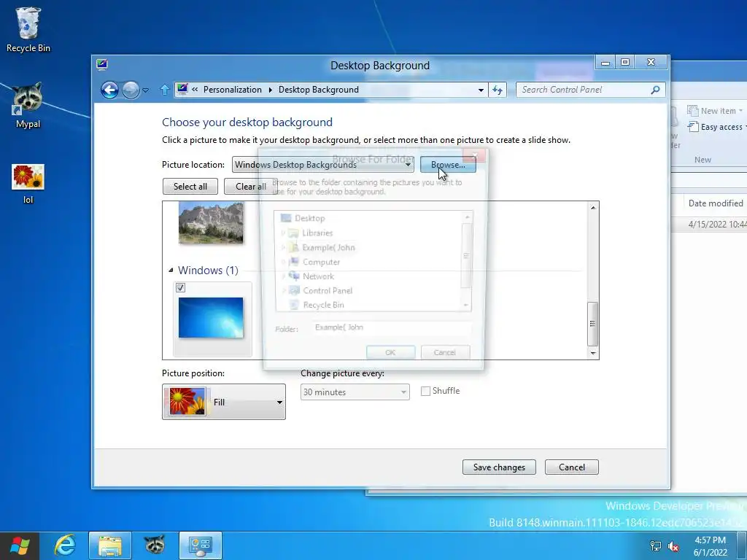This screenshot has height=560, width=747.
Task: Select the lol image on desktop
Action: coord(28,183)
